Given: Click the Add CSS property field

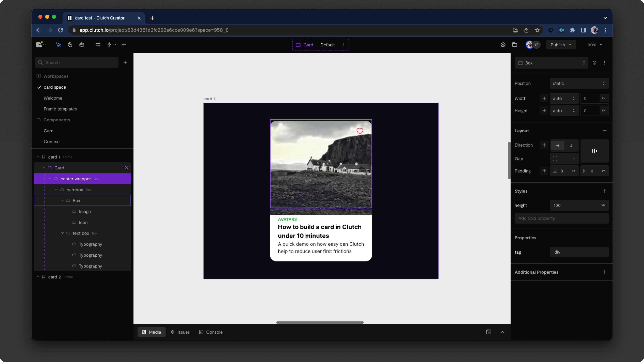Looking at the screenshot, I should coord(561,218).
